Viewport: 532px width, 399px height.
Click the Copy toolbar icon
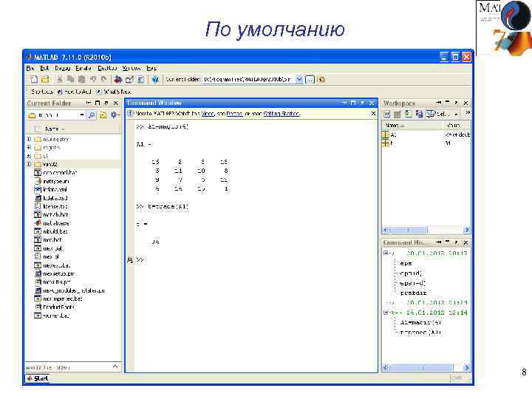[71, 79]
